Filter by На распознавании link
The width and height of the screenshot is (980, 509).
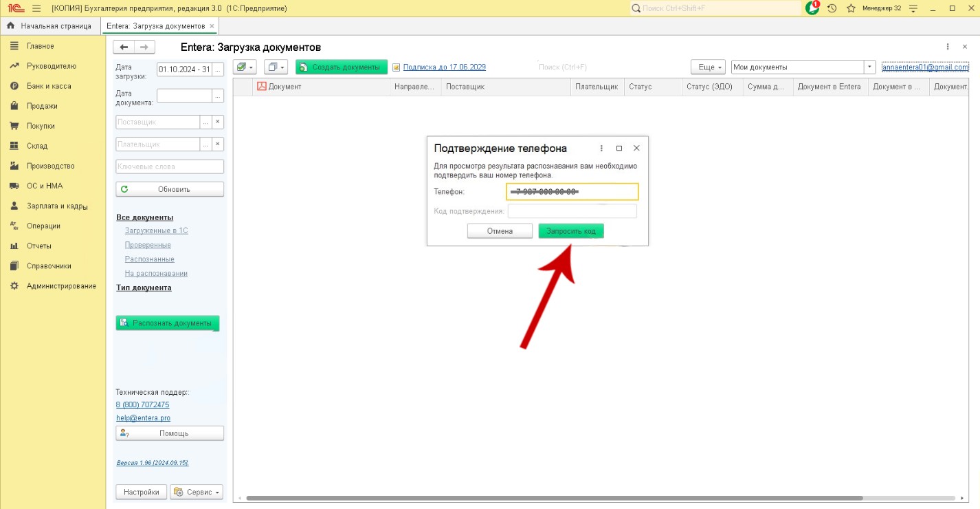click(156, 273)
